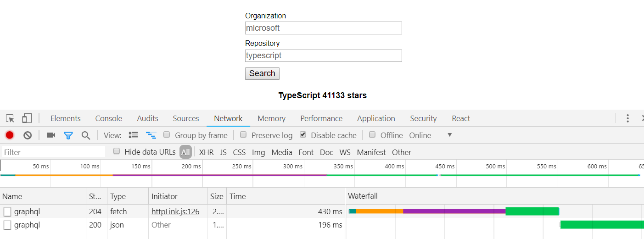Switch to the large request rows view icon
The image size is (644, 239).
point(134,135)
